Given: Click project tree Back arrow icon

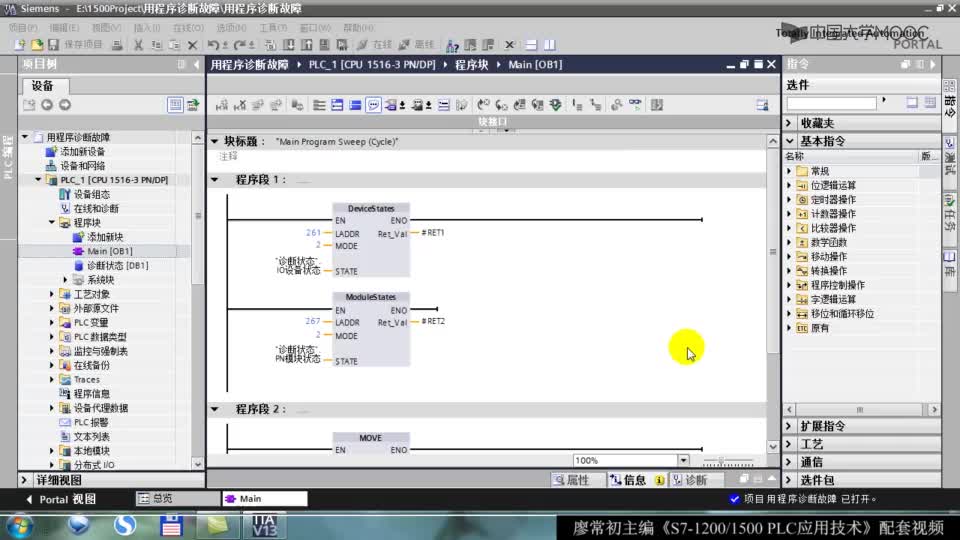Looking at the screenshot, I should pos(47,105).
